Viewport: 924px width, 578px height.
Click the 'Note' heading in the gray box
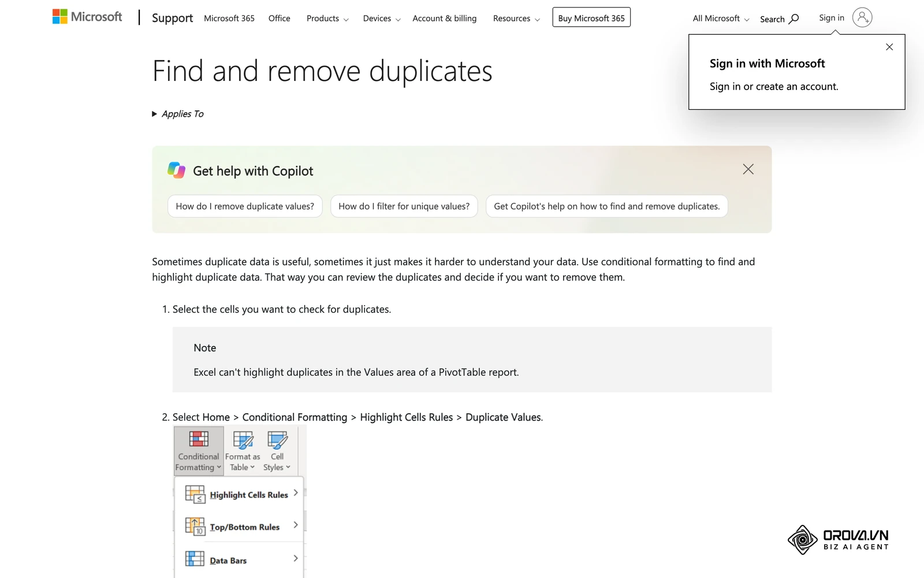205,348
